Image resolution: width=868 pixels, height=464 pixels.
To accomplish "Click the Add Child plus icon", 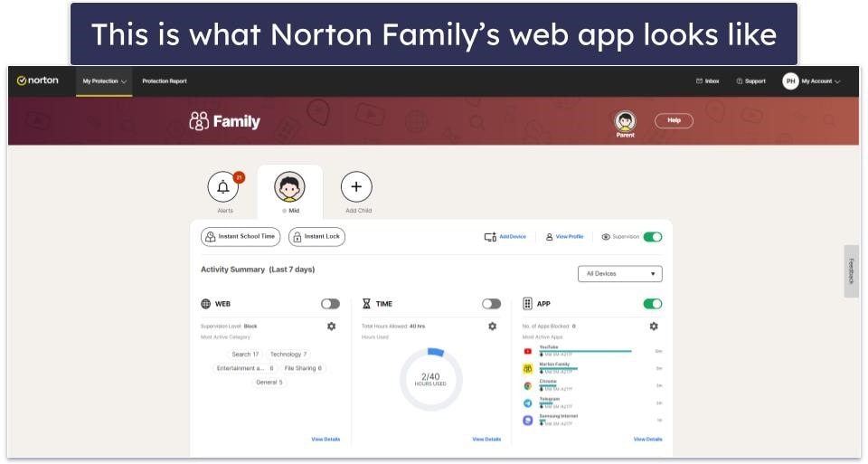I will (x=356, y=187).
